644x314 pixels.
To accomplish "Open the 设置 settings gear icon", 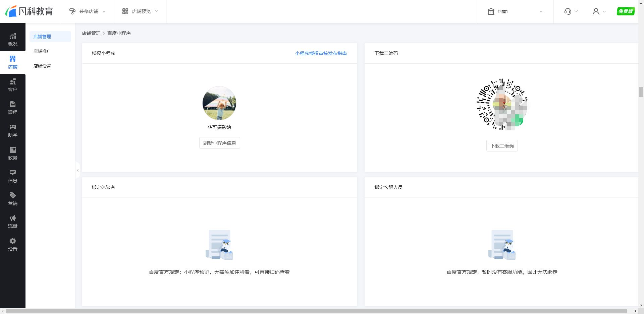I will [13, 241].
